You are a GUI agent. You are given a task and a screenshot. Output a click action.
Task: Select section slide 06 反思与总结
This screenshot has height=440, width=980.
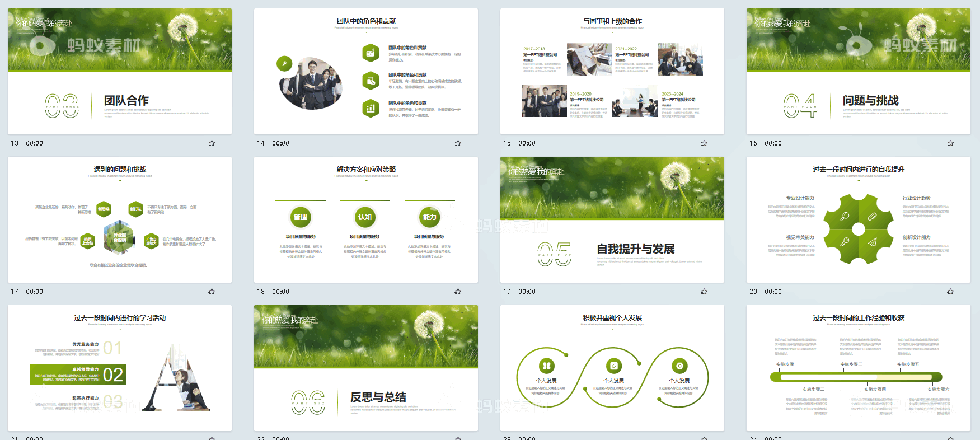pyautogui.click(x=366, y=368)
